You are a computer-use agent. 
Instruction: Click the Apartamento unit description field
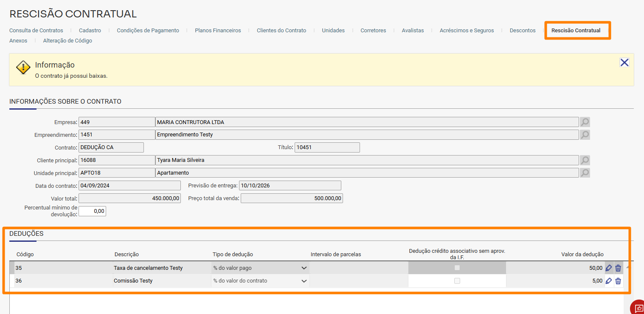click(x=367, y=173)
